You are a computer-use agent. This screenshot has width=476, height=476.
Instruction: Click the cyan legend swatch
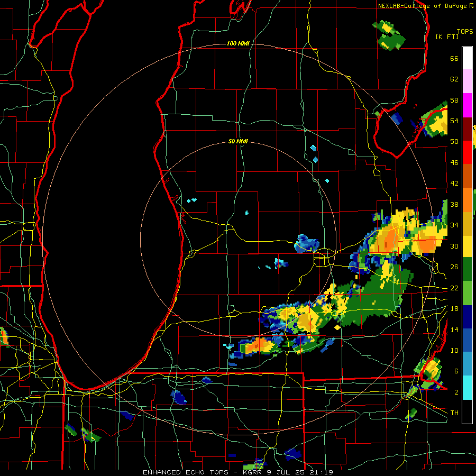click(x=467, y=388)
